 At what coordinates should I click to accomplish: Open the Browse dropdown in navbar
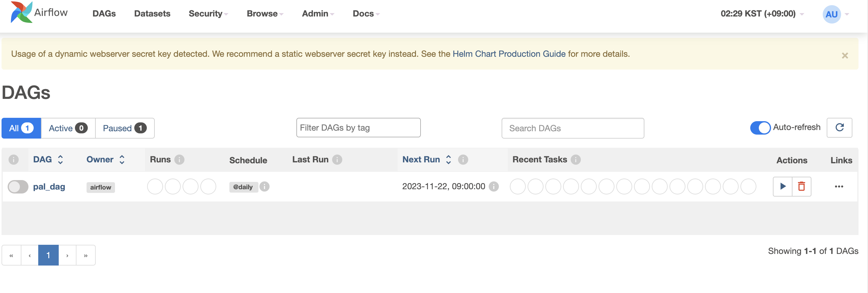[265, 14]
